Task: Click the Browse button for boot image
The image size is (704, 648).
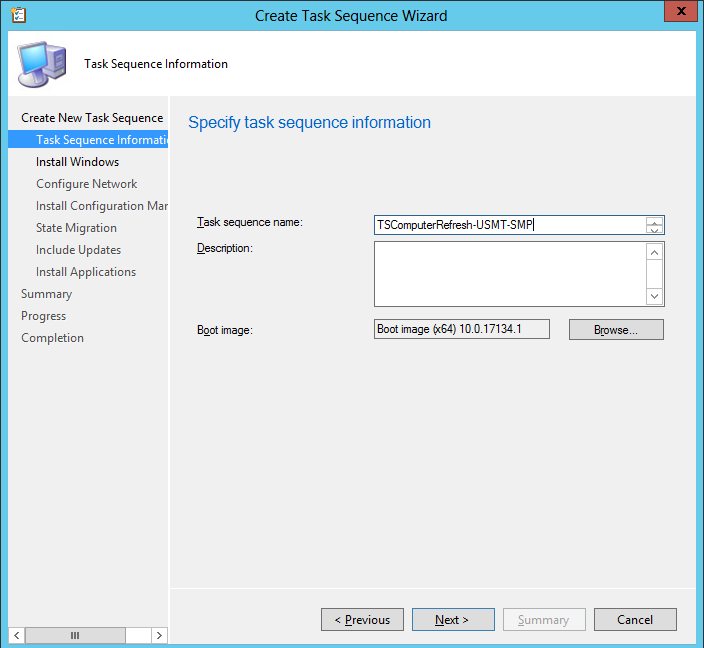Action: point(616,330)
